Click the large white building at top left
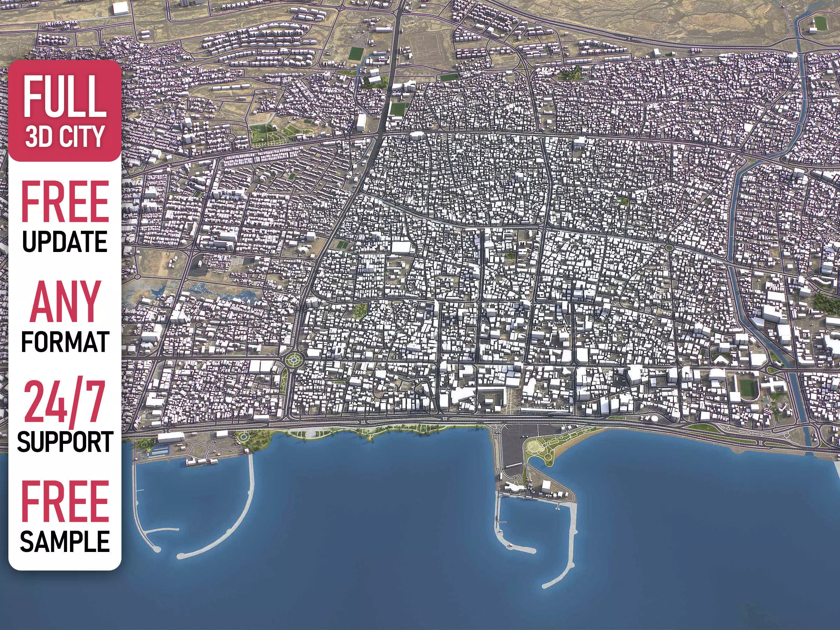840x630 pixels. (121, 8)
